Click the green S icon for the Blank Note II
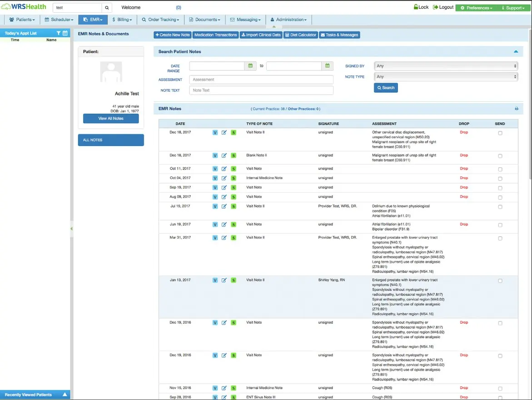This screenshot has width=532, height=400. click(234, 155)
